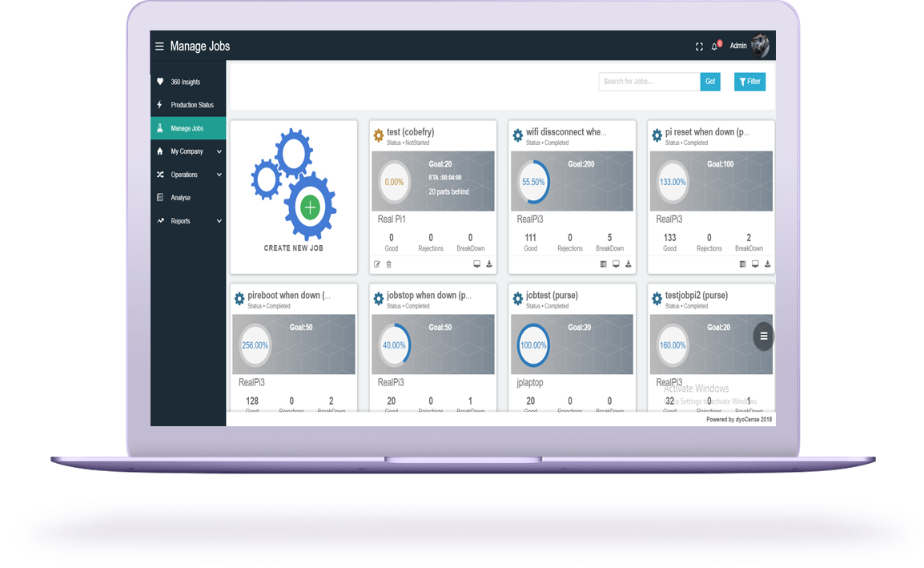Expand the My Company chevron
Screen dimensions: 924x568
(219, 151)
